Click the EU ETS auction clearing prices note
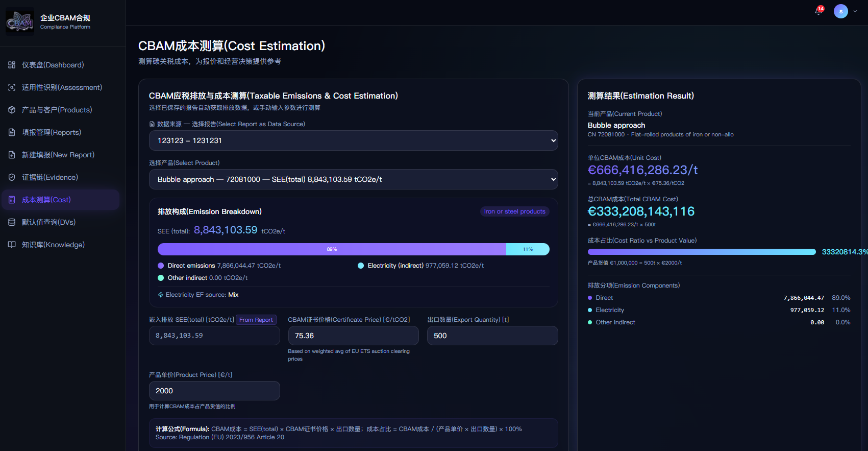 (349, 355)
